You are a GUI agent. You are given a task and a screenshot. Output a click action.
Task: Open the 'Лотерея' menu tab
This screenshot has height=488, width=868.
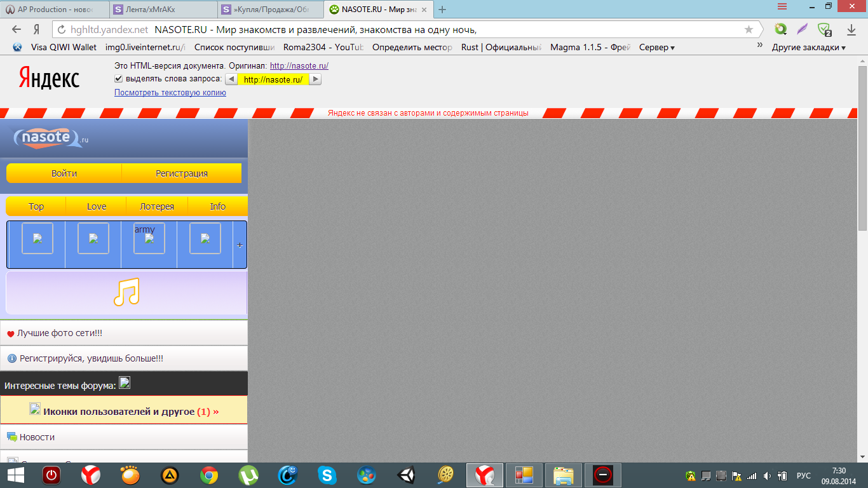point(156,207)
